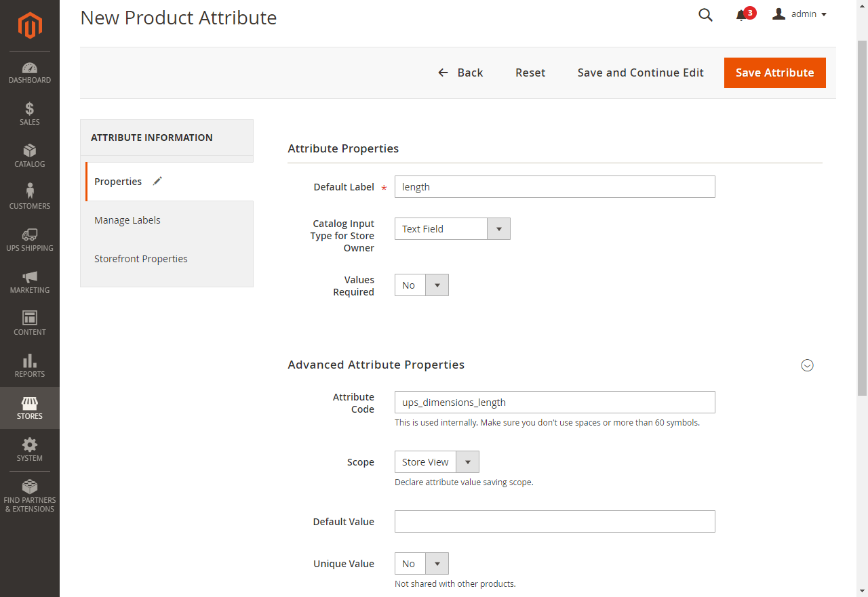Click inside the Default Value field
This screenshot has width=868, height=597.
[x=555, y=521]
